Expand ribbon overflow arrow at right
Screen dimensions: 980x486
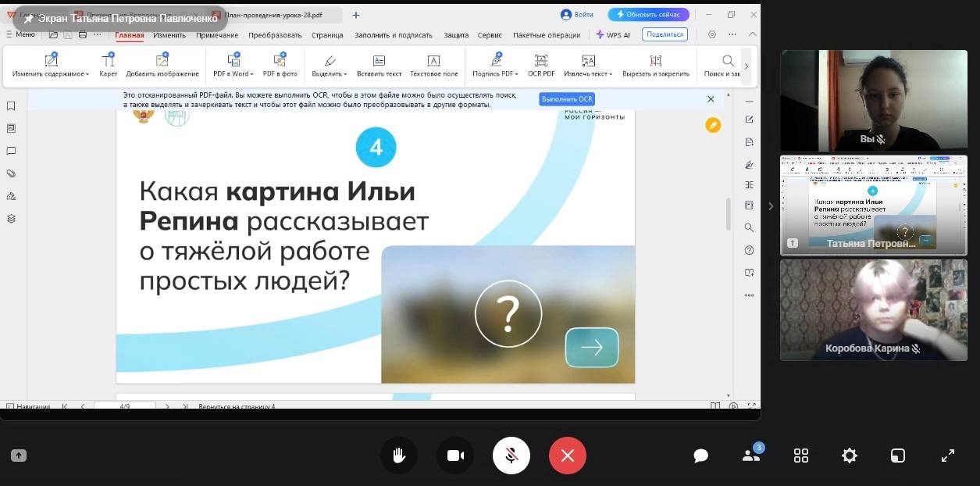coord(747,66)
